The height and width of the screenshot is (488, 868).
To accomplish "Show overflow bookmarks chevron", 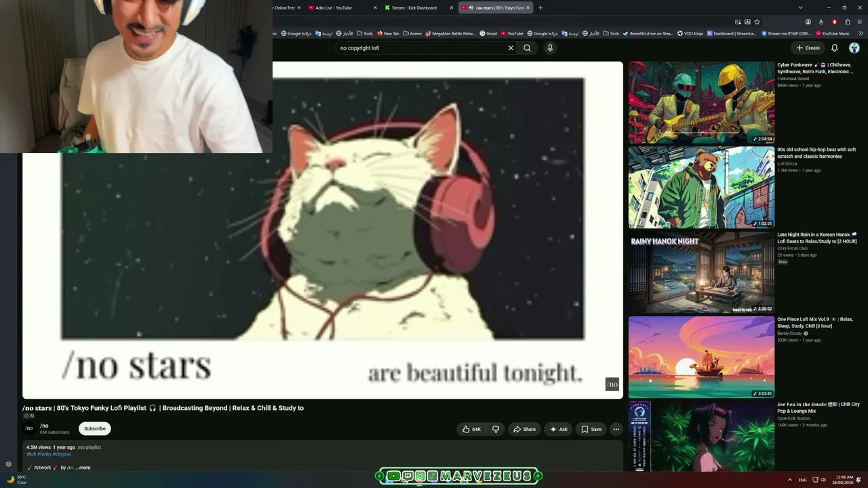I will (x=860, y=33).
